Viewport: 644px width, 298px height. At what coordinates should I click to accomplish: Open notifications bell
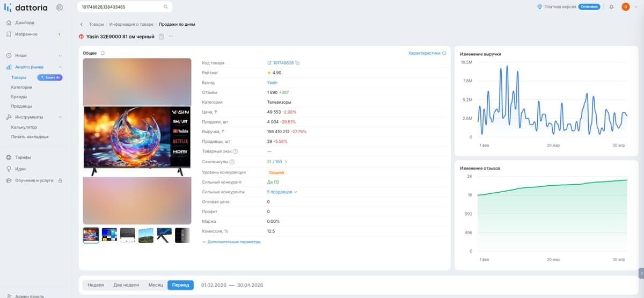[x=611, y=7]
